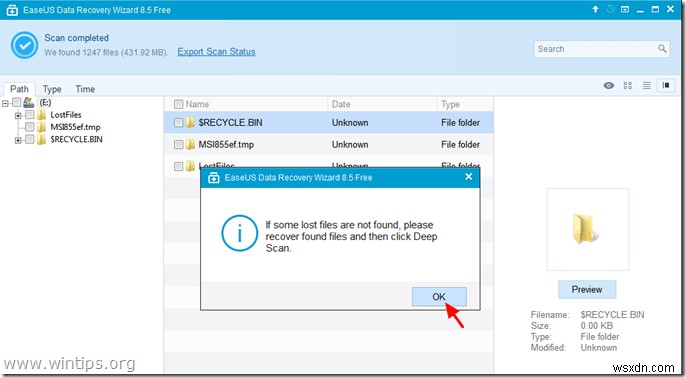This screenshot has width=686, height=378.
Task: Click the folder preview thumbnail
Action: pos(588,229)
